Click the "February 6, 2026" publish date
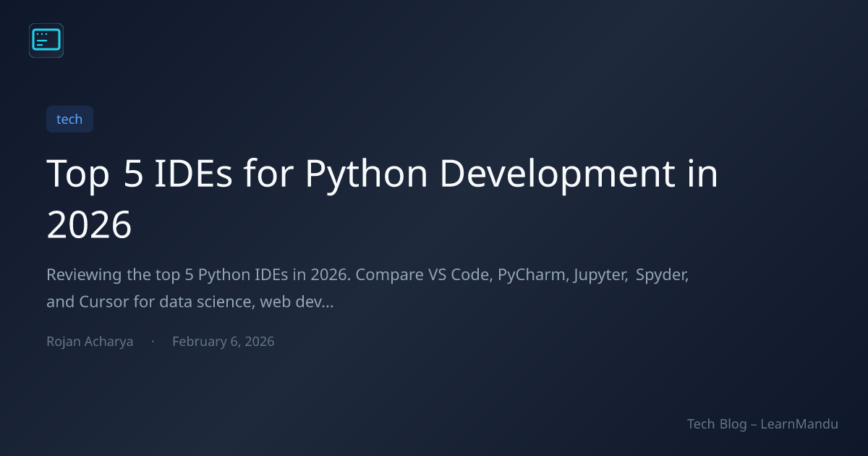 (x=223, y=342)
